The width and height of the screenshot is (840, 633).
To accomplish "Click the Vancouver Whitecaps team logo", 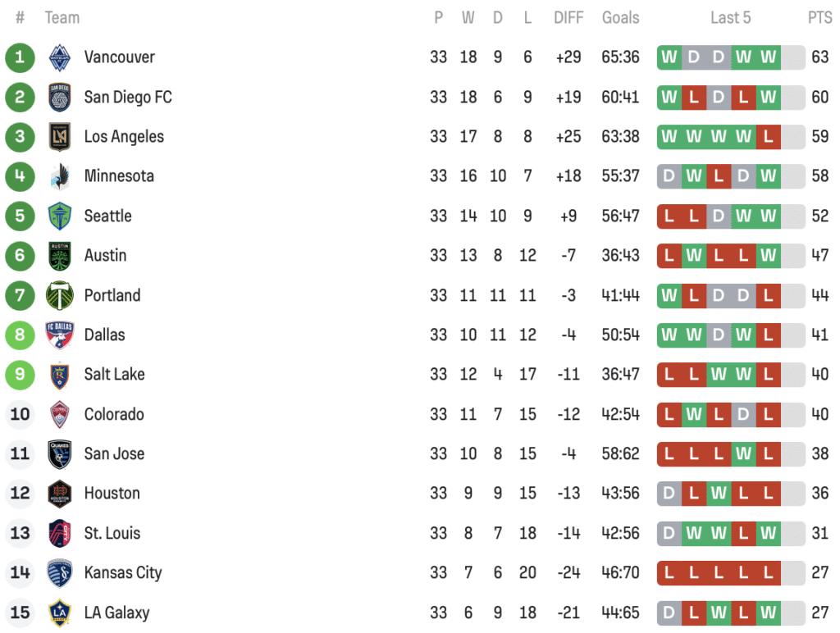I will click(60, 57).
